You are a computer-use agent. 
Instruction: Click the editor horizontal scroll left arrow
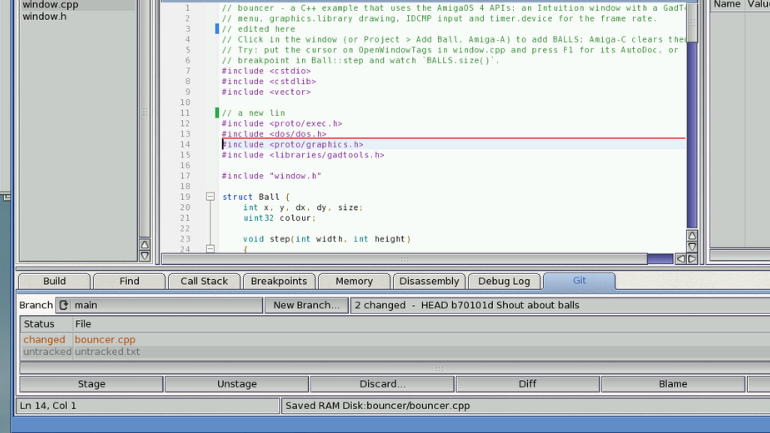pos(681,259)
